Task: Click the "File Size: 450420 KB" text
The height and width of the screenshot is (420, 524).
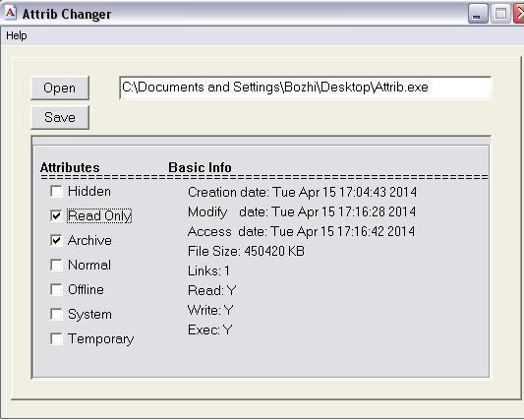Action: [x=246, y=251]
